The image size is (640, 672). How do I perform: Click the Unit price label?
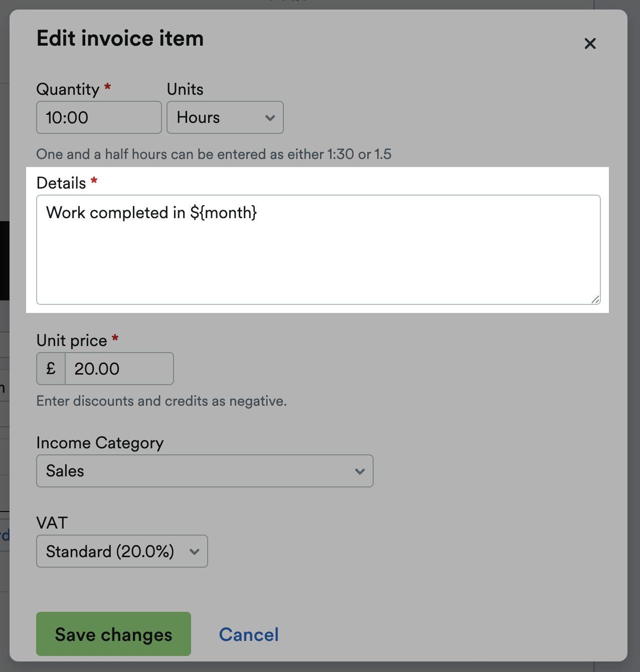72,340
